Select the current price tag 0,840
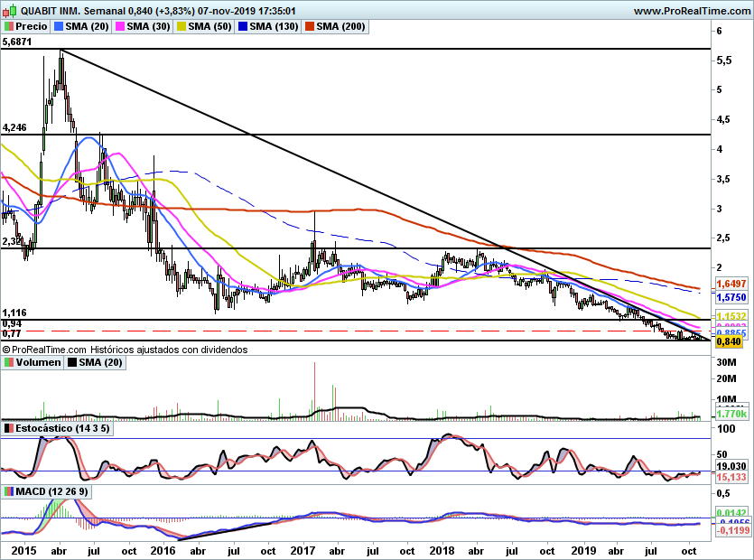This screenshot has width=754, height=560. (729, 341)
